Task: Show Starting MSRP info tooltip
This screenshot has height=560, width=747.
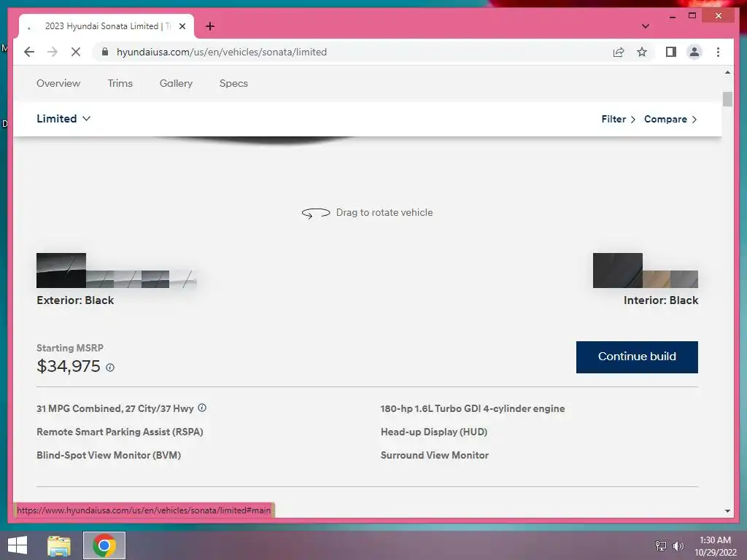Action: pos(110,367)
